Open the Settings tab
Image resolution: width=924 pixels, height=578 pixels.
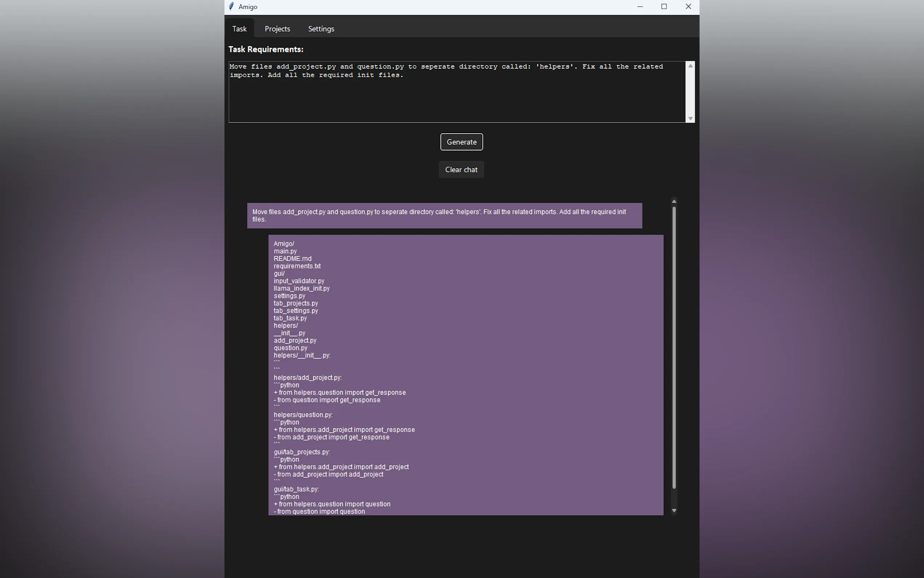coord(321,29)
